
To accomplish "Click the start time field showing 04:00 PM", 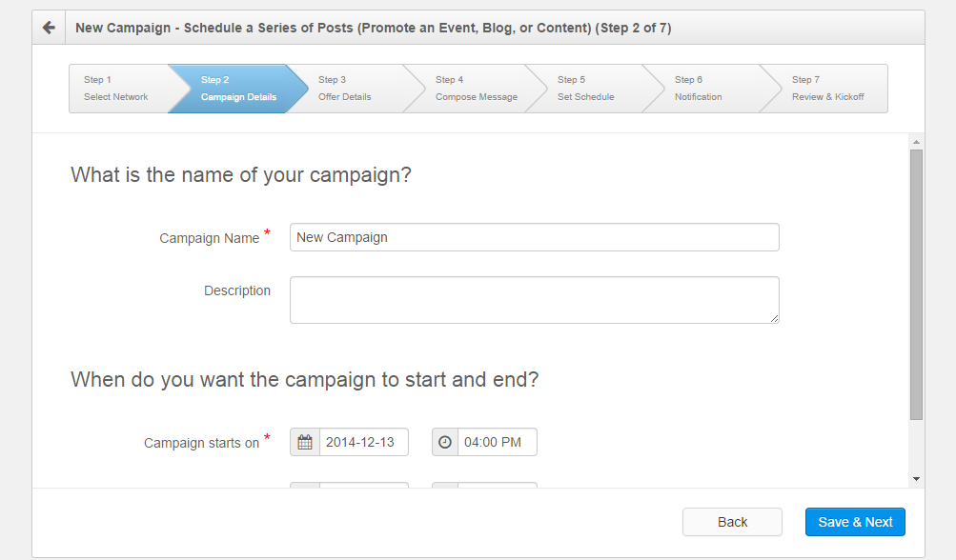I will point(496,442).
